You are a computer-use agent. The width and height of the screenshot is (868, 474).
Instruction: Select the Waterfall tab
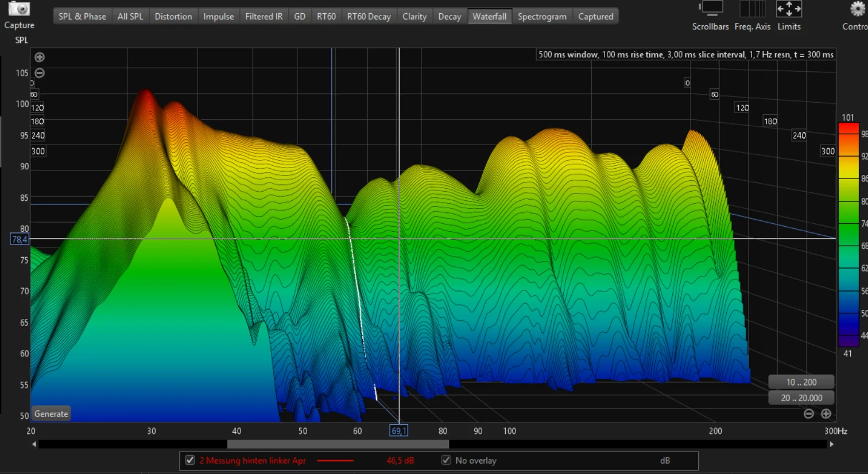(x=490, y=17)
